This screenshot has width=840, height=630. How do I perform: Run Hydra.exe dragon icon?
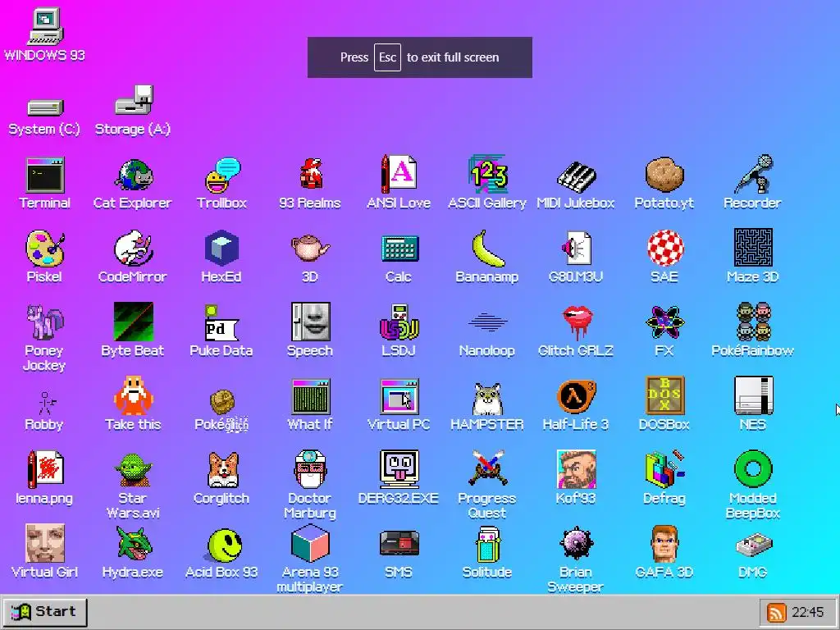(134, 543)
